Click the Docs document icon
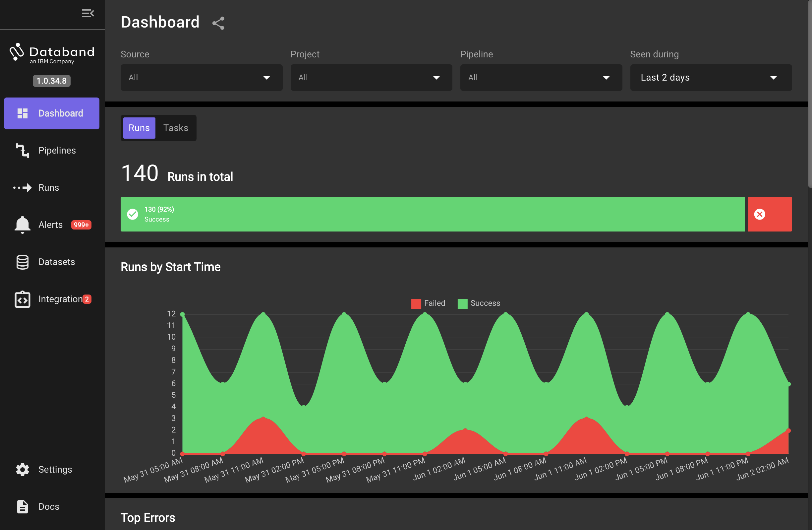The height and width of the screenshot is (530, 812). 23,506
